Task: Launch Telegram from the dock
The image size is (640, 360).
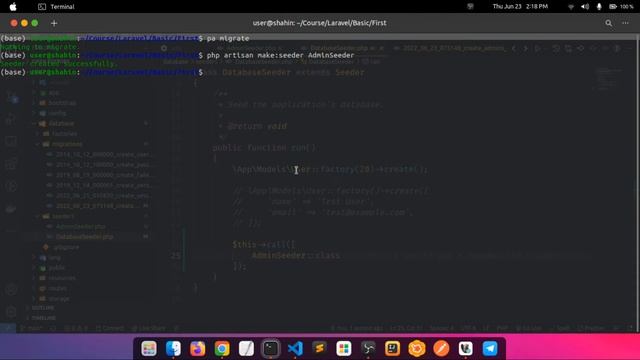Action: point(490,349)
